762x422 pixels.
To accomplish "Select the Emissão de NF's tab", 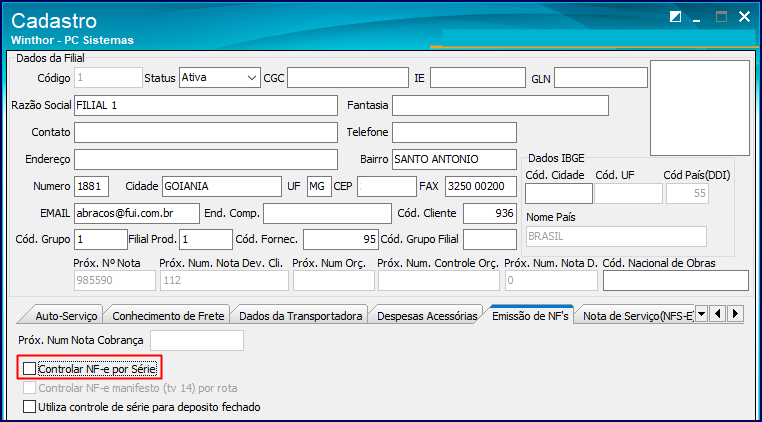I will [531, 316].
